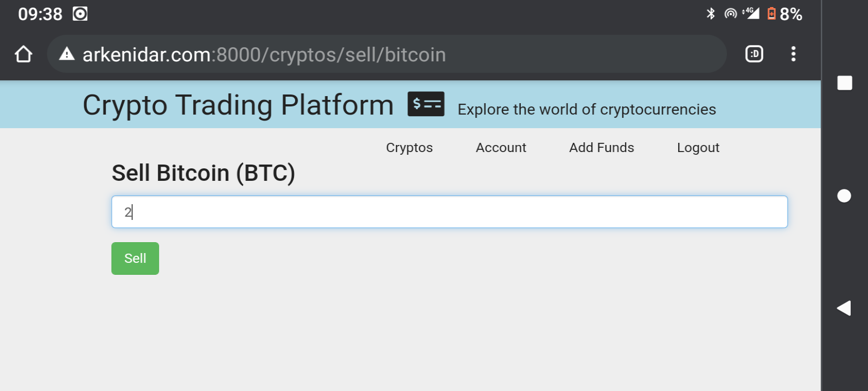
Task: Open the browser three-dot menu
Action: pos(793,54)
